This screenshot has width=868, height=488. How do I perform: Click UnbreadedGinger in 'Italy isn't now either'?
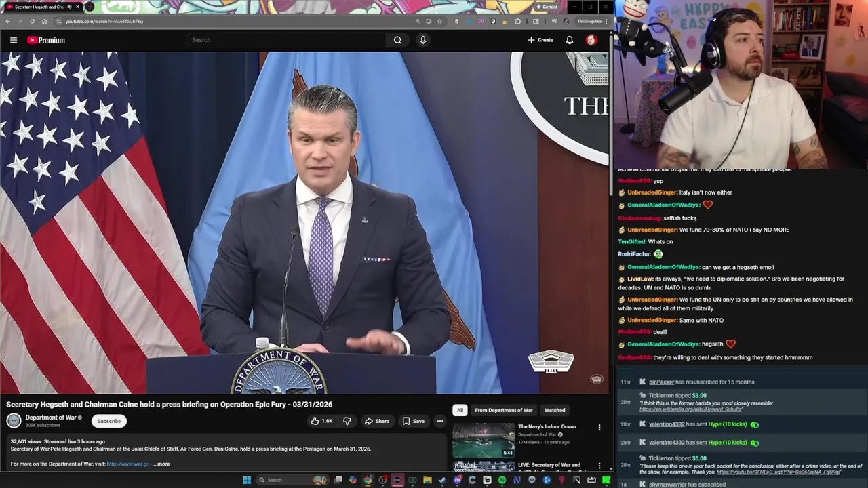652,192
